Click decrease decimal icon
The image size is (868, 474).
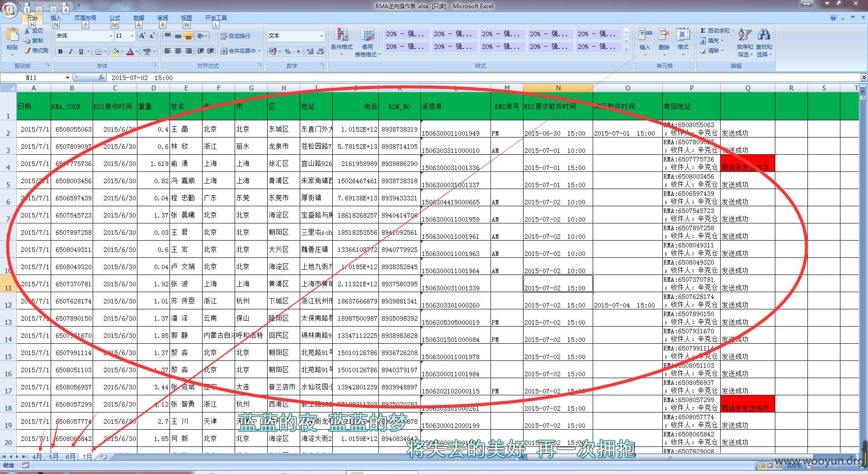(x=320, y=52)
